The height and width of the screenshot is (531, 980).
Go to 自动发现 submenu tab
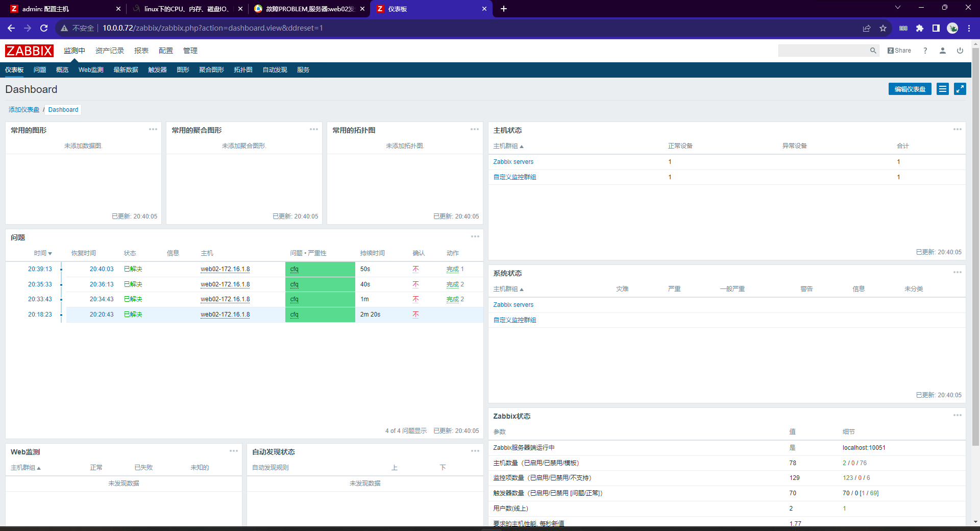point(275,70)
